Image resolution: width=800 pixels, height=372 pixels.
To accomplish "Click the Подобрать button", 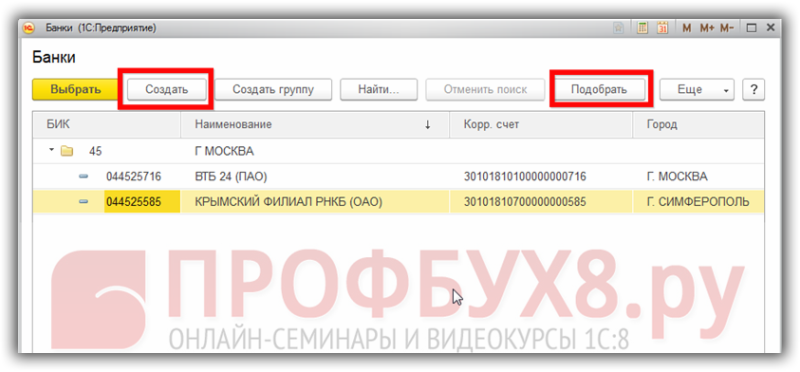I will tap(599, 89).
